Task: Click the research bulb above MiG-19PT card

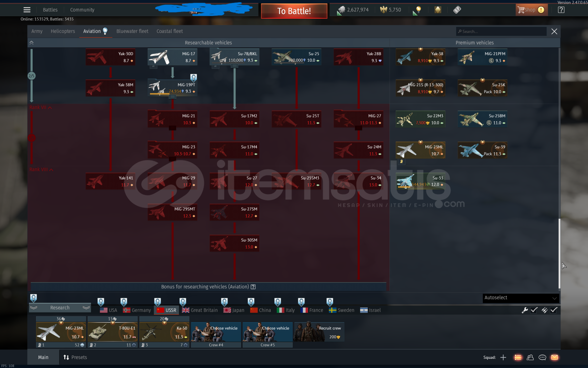Action: (193, 77)
